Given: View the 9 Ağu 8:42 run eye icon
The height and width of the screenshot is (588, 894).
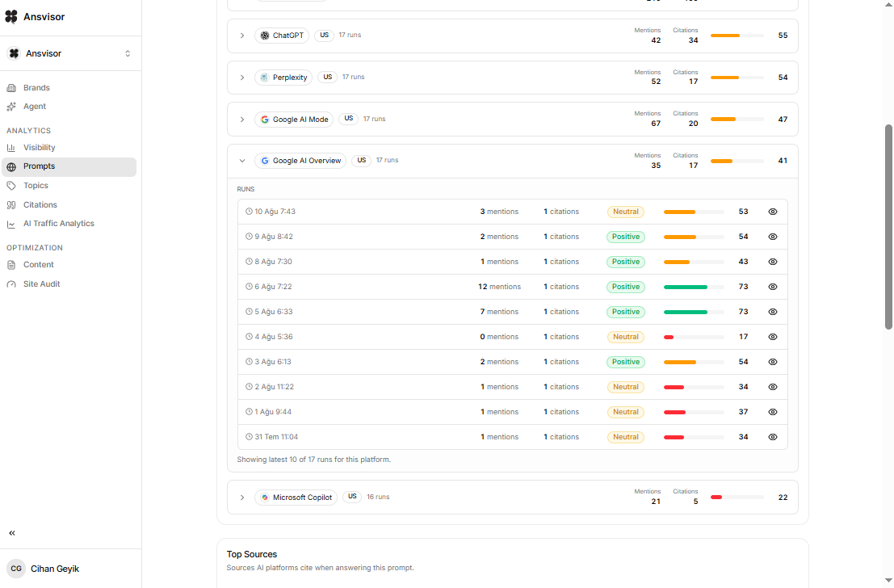Looking at the screenshot, I should (773, 237).
